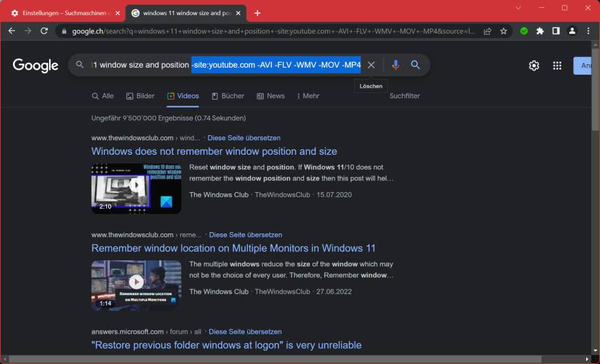Play the 2:10 video thumbnail
Viewport: 600px width, 364px height.
pos(136,188)
